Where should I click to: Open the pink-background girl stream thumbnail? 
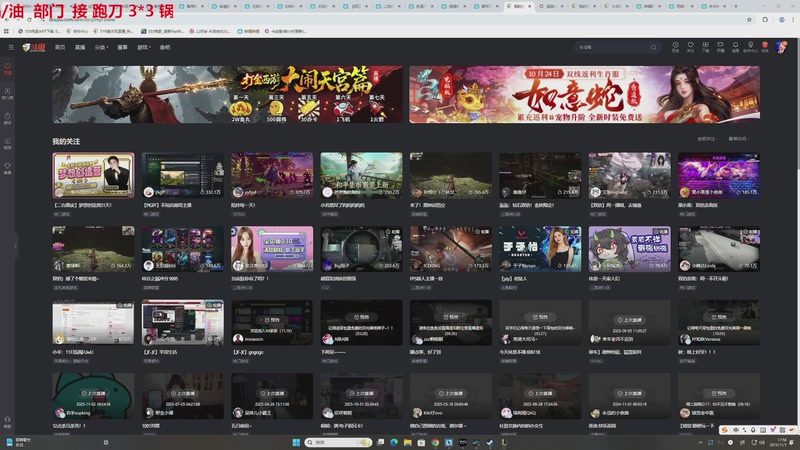coord(272,248)
